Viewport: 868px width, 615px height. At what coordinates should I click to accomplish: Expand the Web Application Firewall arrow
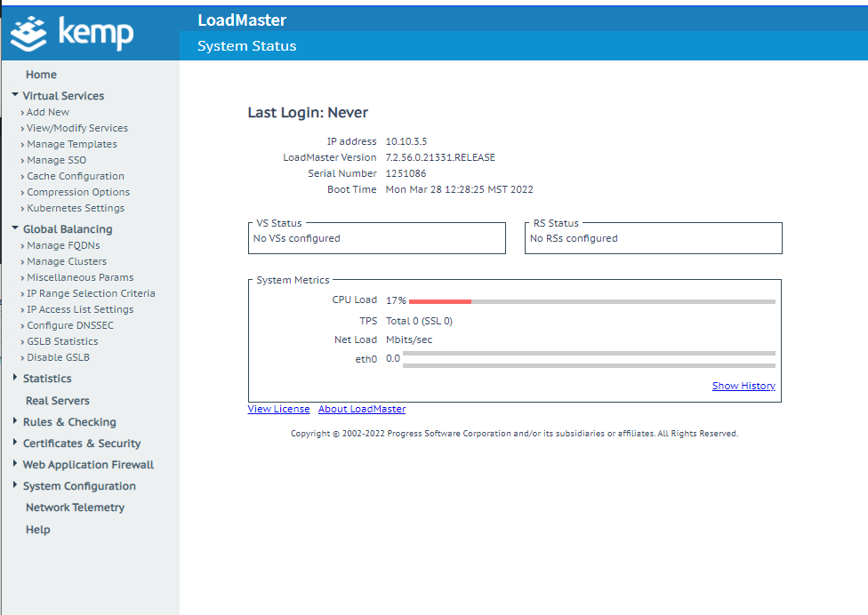pyautogui.click(x=15, y=463)
